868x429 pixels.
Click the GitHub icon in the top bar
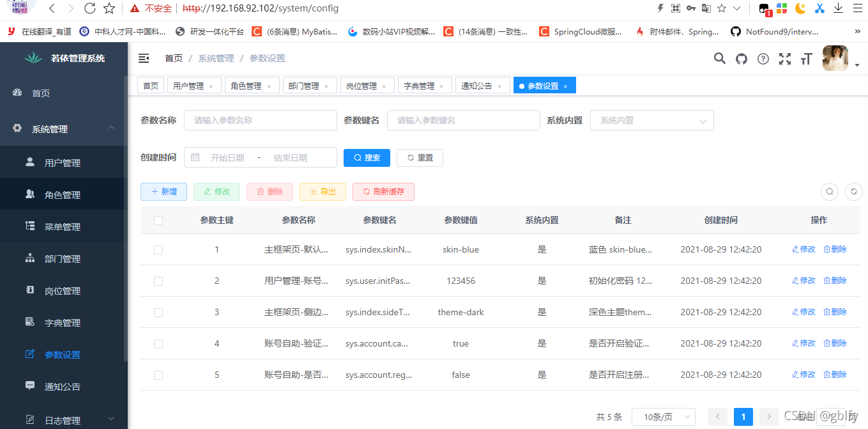click(741, 58)
